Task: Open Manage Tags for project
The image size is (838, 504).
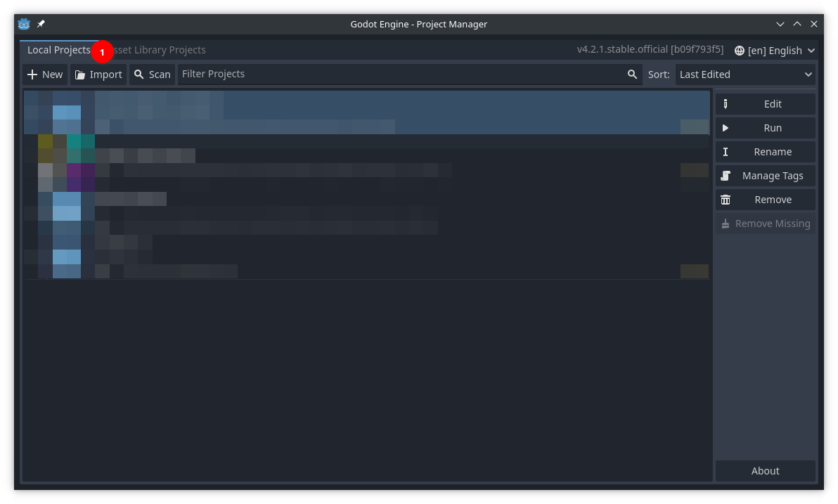Action: 766,176
